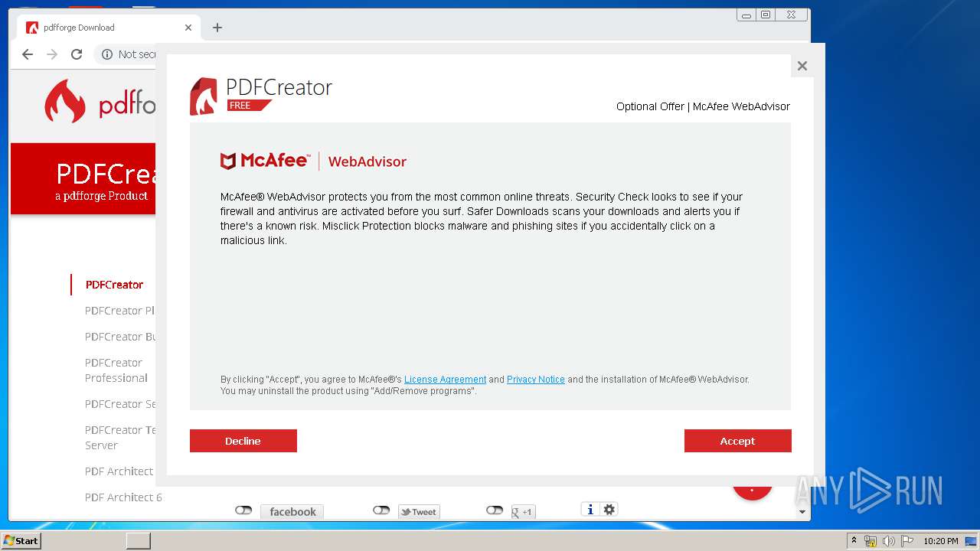Viewport: 980px width, 551px height.
Task: Close the pdfforge Download tab
Action: 188,28
